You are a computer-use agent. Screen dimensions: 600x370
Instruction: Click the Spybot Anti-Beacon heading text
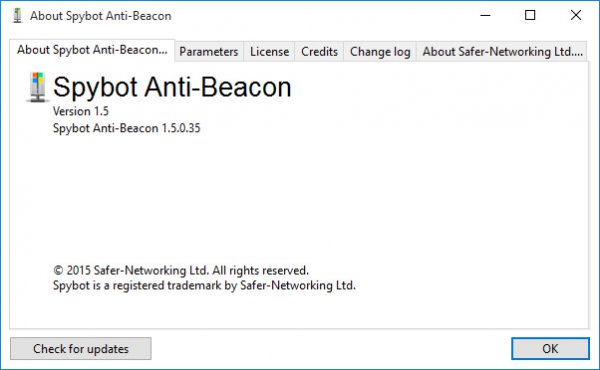[172, 87]
